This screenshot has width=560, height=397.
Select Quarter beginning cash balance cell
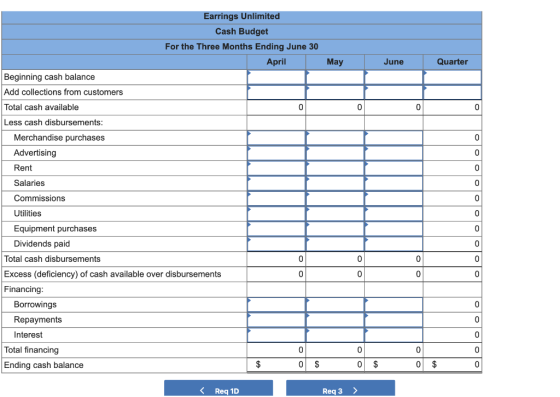(x=452, y=77)
